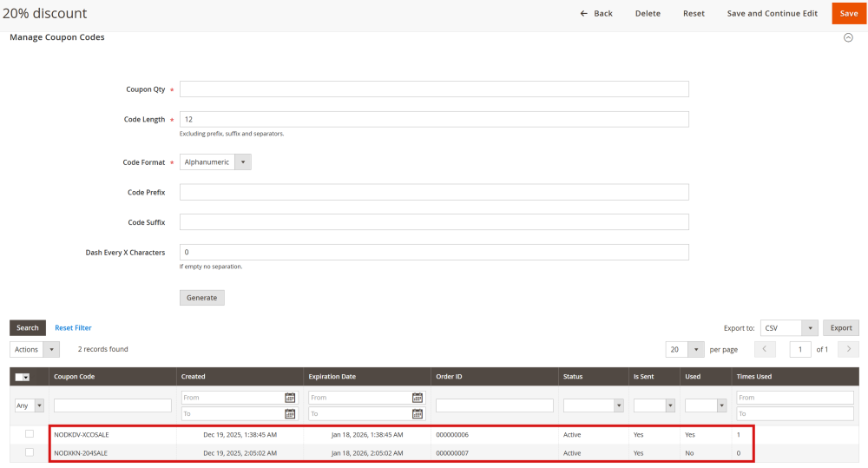Image resolution: width=868 pixels, height=468 pixels.
Task: Select checkbox for NODKDV-XCOSALE coupon
Action: pyautogui.click(x=30, y=434)
